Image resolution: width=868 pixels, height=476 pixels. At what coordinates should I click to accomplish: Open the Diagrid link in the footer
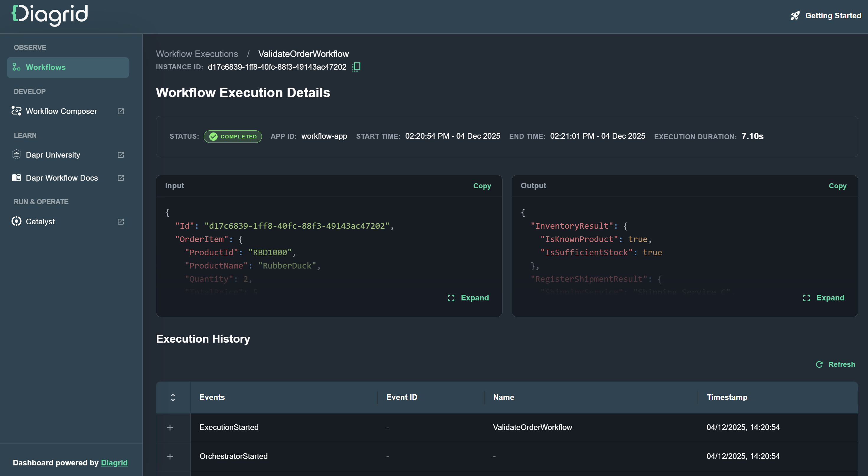(114, 462)
